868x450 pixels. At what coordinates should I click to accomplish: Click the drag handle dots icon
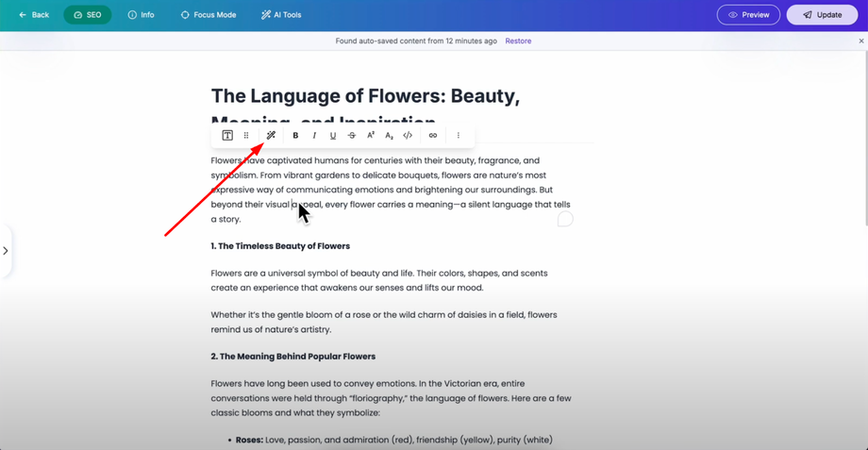(246, 136)
